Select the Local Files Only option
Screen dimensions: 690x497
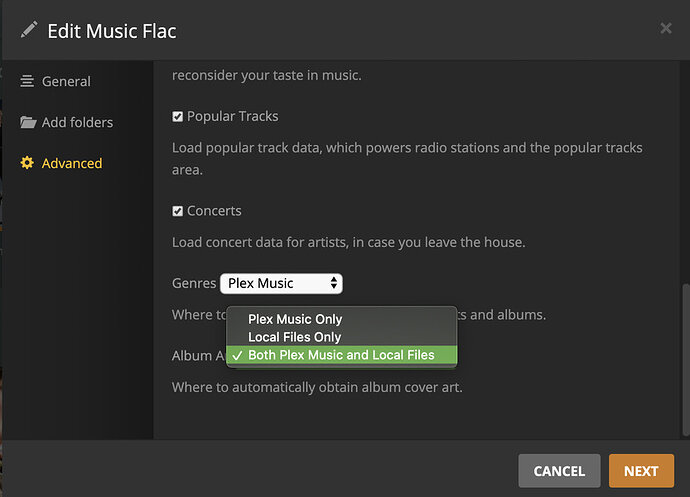pyautogui.click(x=294, y=337)
